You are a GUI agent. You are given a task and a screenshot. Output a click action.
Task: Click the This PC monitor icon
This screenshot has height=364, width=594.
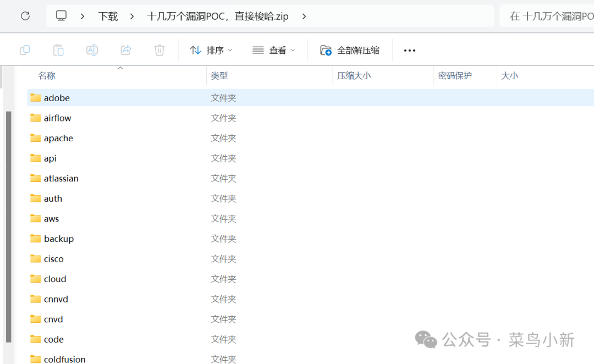click(x=62, y=15)
